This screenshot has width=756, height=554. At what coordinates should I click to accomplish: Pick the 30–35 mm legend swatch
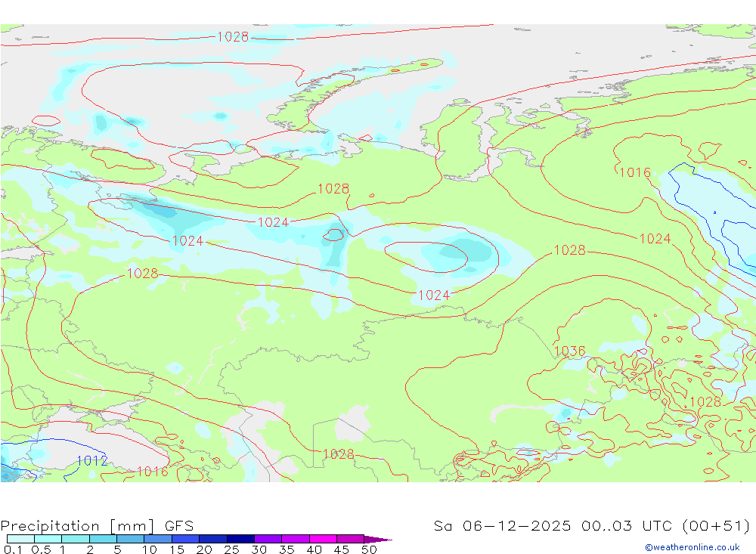pyautogui.click(x=268, y=539)
